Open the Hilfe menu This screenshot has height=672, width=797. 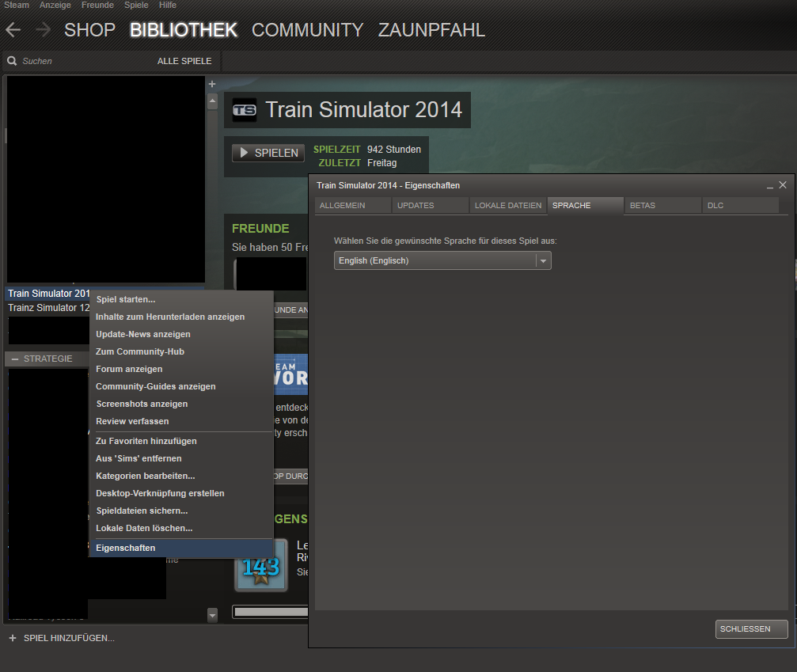167,5
